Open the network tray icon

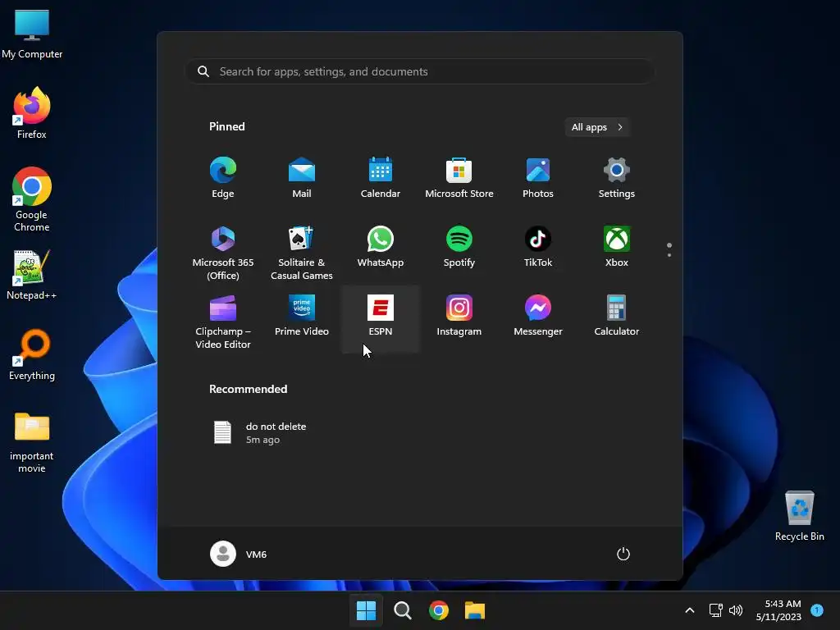tap(715, 610)
